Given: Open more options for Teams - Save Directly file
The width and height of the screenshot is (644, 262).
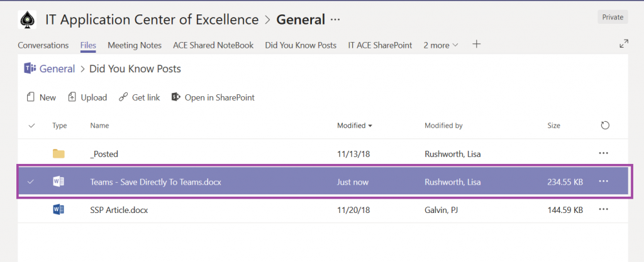Looking at the screenshot, I should tap(603, 181).
